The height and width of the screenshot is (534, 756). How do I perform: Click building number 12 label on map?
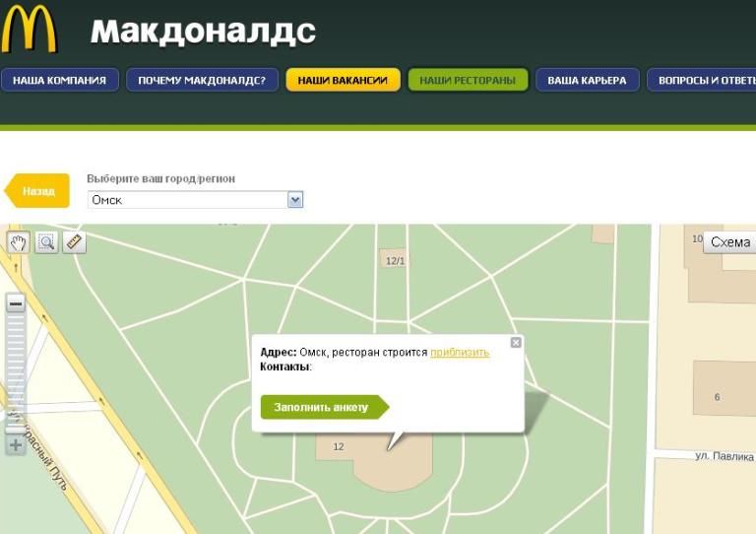point(339,446)
